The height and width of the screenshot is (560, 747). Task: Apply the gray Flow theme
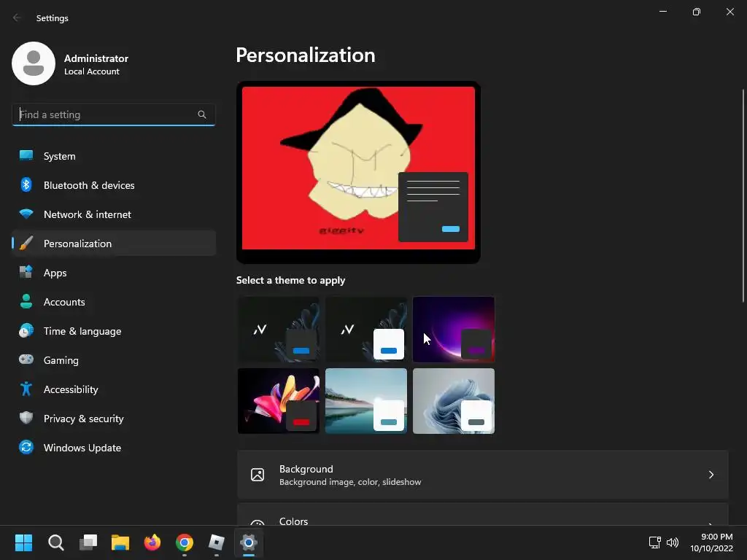454,401
